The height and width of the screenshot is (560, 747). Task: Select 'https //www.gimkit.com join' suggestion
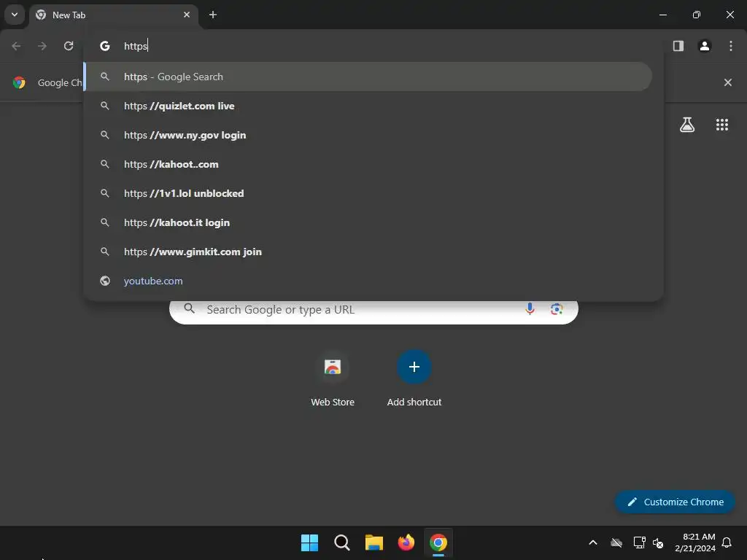[368, 252]
